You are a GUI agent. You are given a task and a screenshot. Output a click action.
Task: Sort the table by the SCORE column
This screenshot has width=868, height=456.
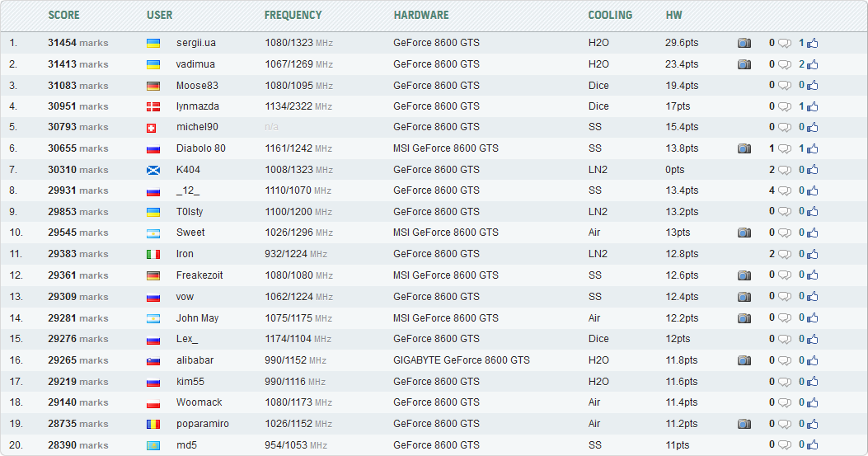click(63, 15)
